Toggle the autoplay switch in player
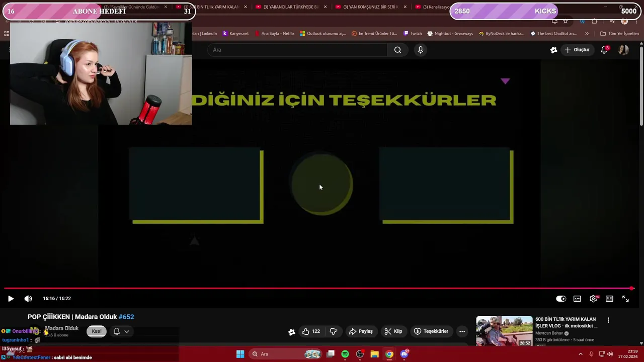Viewport: 644px width, 362px height. [x=561, y=299]
